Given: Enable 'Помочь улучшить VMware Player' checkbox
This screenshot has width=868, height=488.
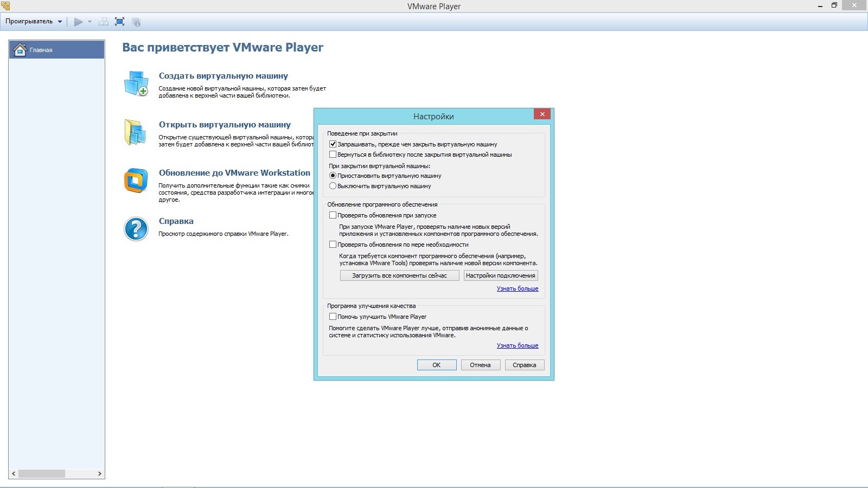Looking at the screenshot, I should 333,317.
